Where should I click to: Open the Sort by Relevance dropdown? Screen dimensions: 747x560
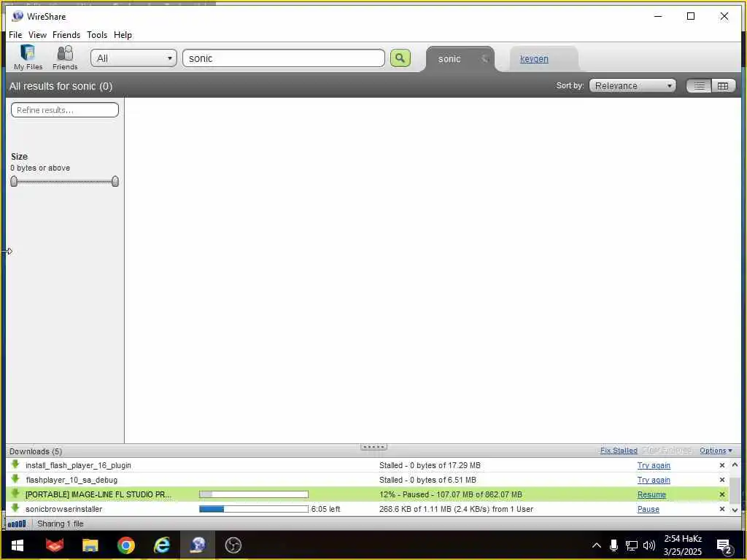632,86
